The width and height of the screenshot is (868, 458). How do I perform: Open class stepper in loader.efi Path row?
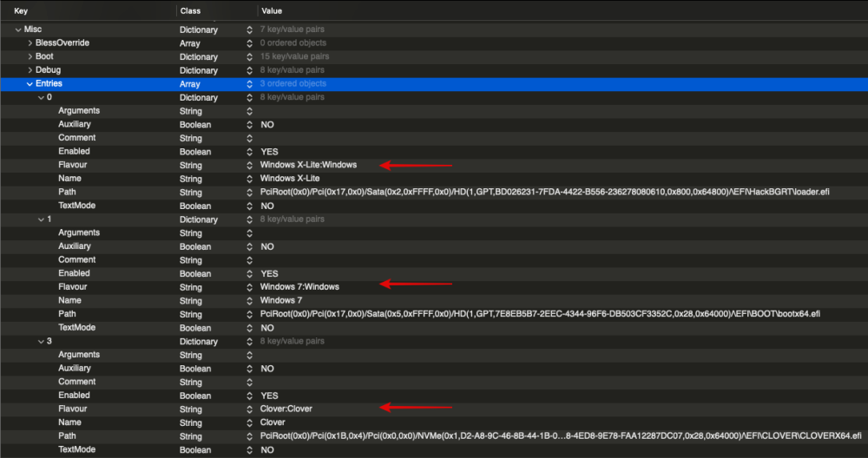(250, 193)
